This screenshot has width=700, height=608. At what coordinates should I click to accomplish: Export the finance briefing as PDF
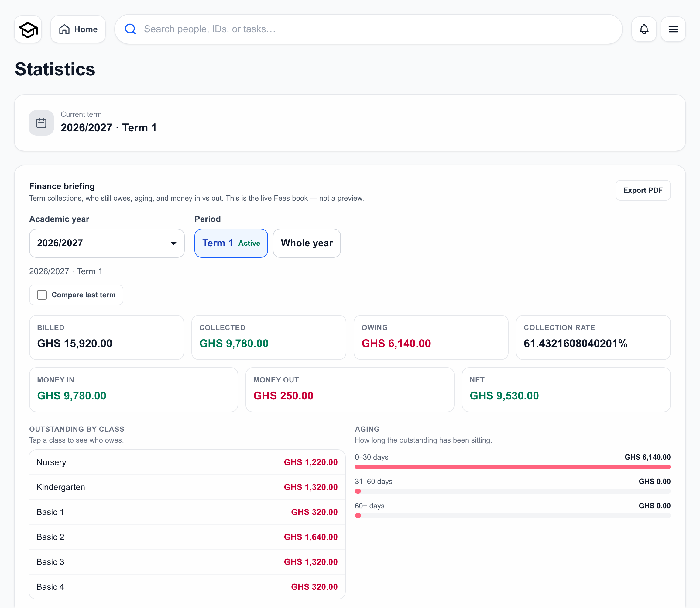point(643,190)
